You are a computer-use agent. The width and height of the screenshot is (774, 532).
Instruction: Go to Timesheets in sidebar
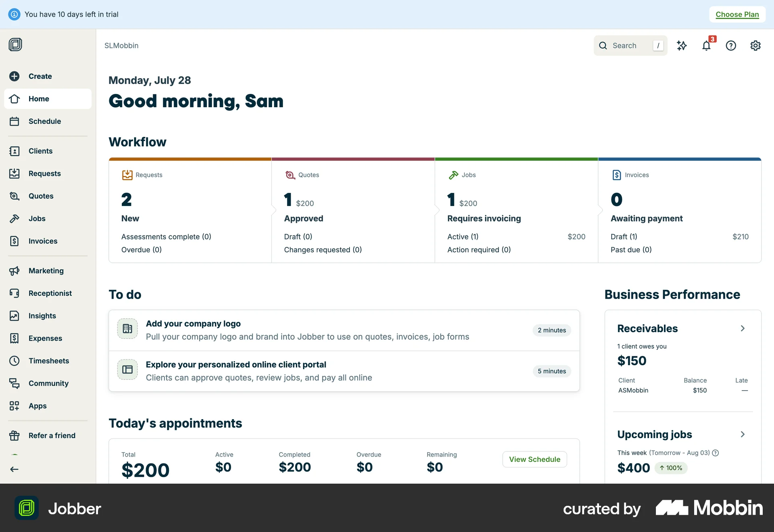(x=48, y=361)
